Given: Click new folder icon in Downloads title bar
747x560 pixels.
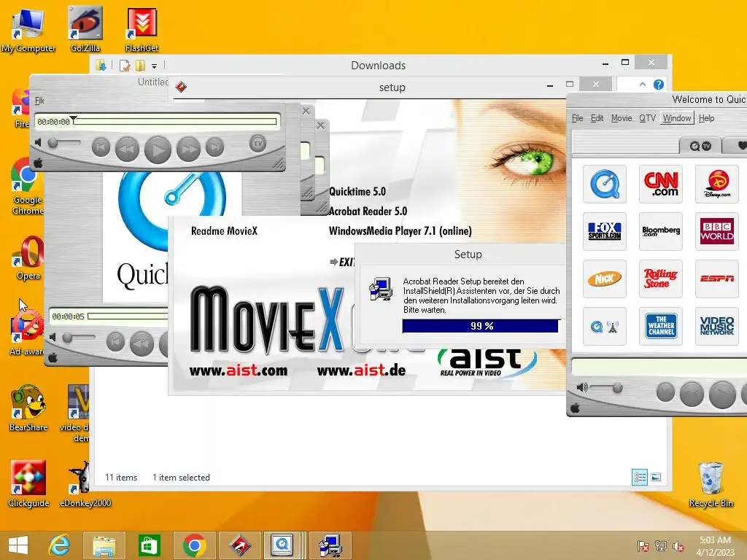Looking at the screenshot, I should click(x=141, y=65).
